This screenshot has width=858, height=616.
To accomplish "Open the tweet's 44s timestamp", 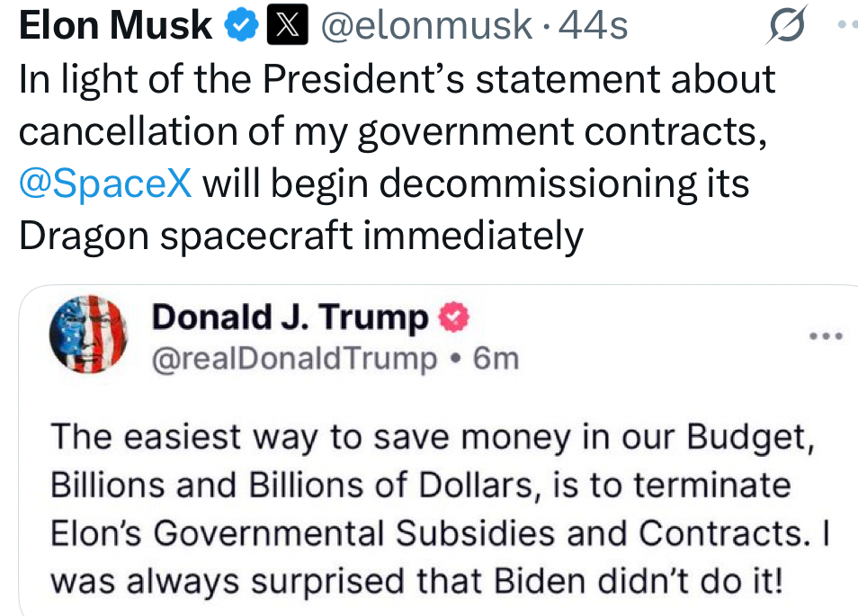I will pyautogui.click(x=594, y=27).
